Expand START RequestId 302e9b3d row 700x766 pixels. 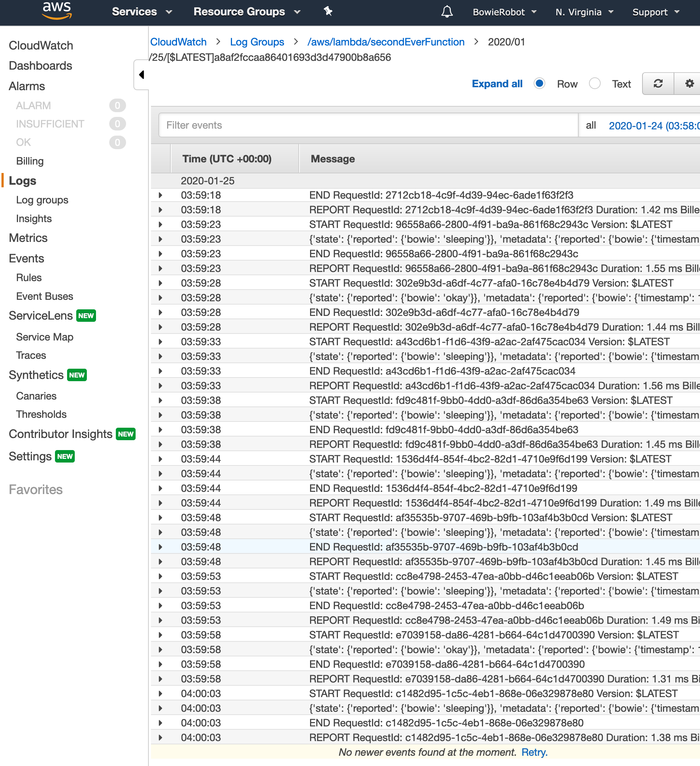(161, 283)
